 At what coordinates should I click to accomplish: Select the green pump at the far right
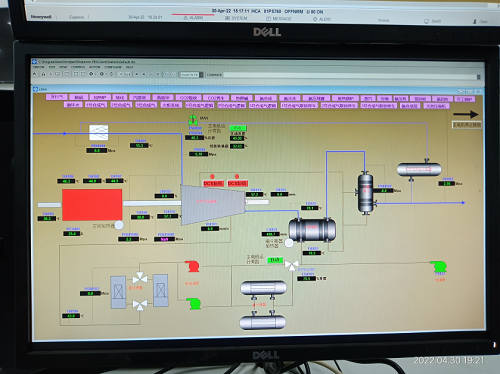click(438, 266)
